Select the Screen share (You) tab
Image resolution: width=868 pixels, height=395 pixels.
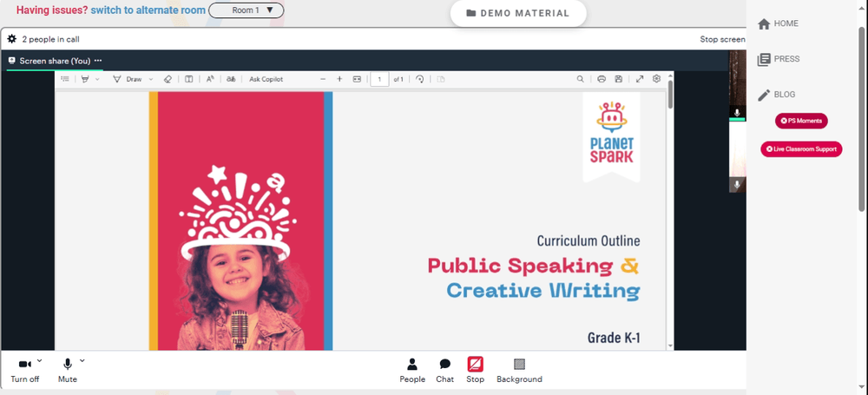(x=55, y=61)
